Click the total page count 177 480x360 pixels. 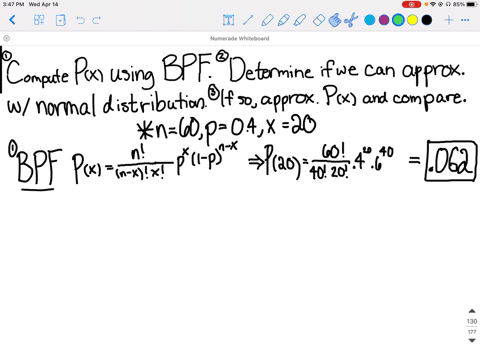coord(472,332)
